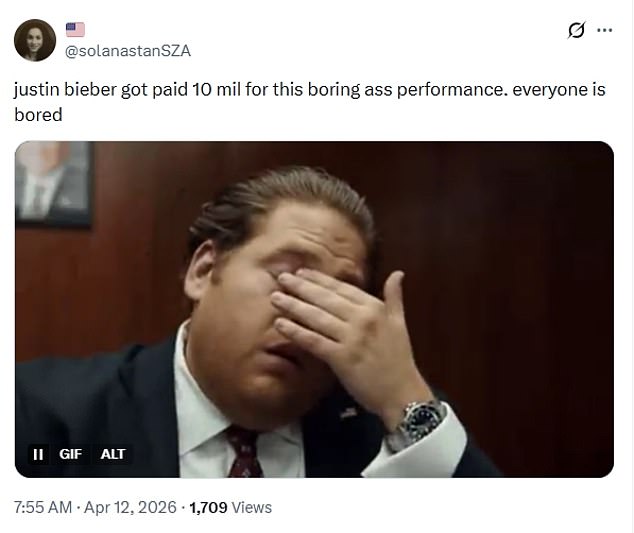The width and height of the screenshot is (634, 533).
Task: Click the 7:55 AM time text
Action: click(x=43, y=508)
